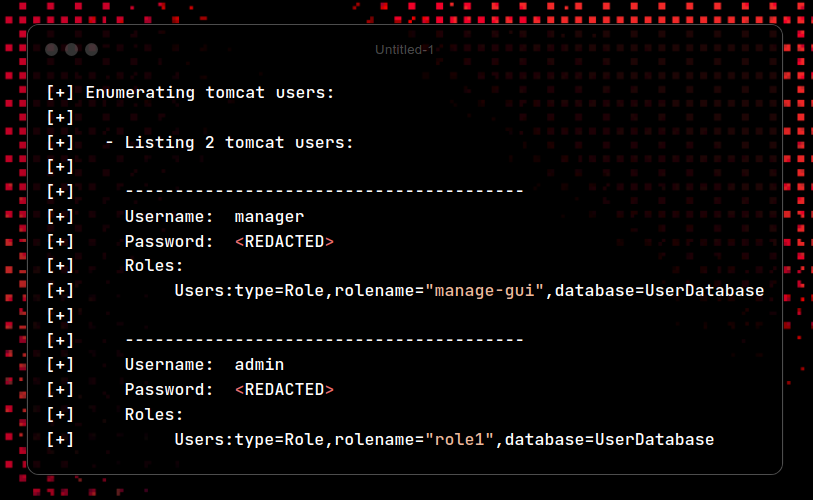
Task: Click the Untitled-1 window title
Action: click(x=404, y=50)
